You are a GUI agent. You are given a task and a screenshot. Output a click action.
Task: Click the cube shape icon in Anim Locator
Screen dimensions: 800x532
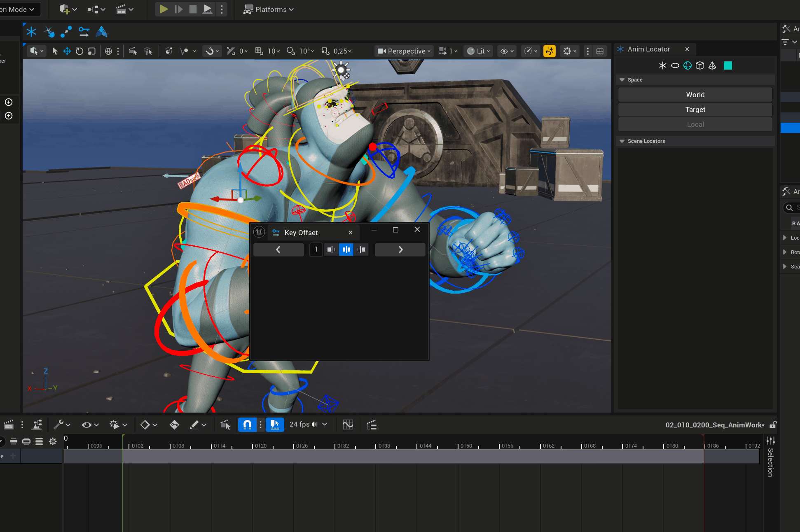tap(699, 65)
